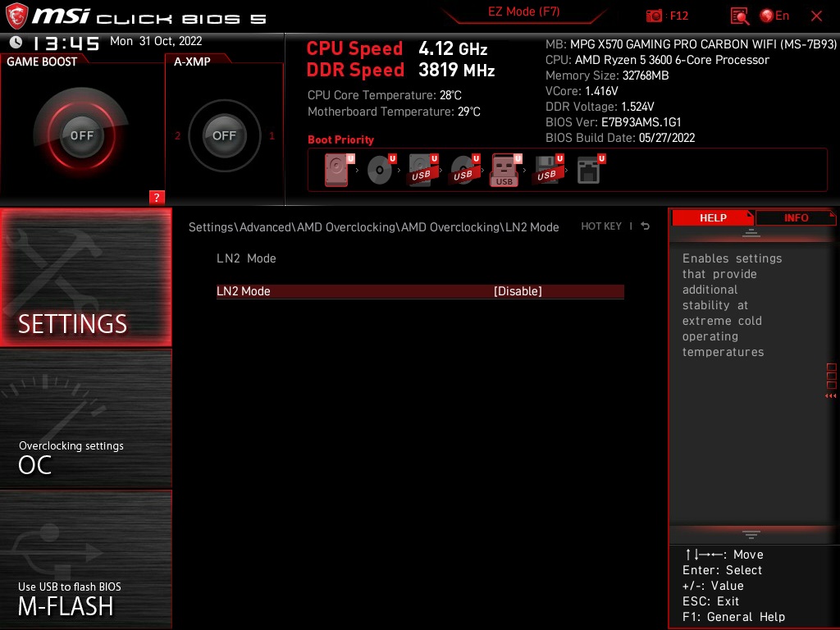Expand the help panel bottom handle
This screenshot has width=840, height=630.
click(751, 534)
